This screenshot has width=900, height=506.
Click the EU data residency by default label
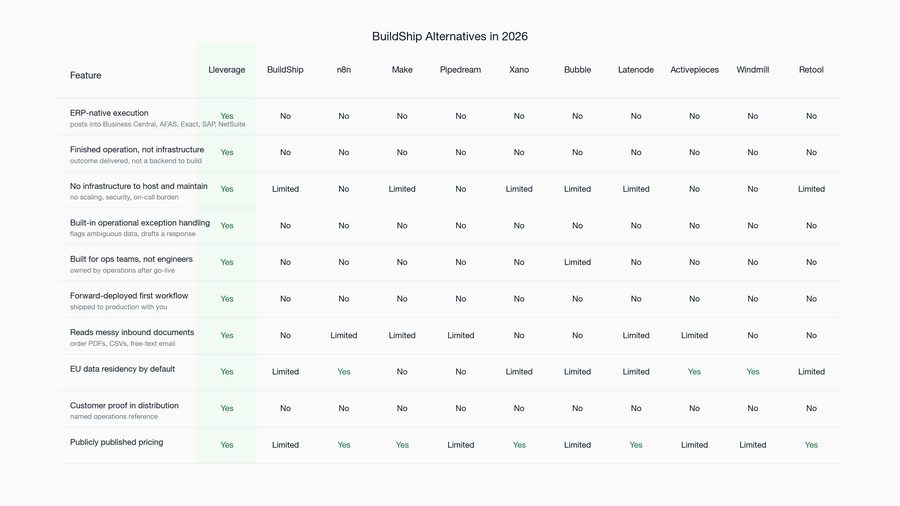(x=122, y=369)
